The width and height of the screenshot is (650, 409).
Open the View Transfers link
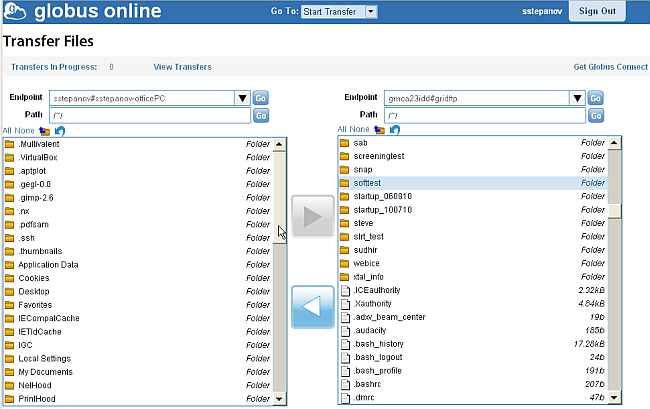[182, 67]
